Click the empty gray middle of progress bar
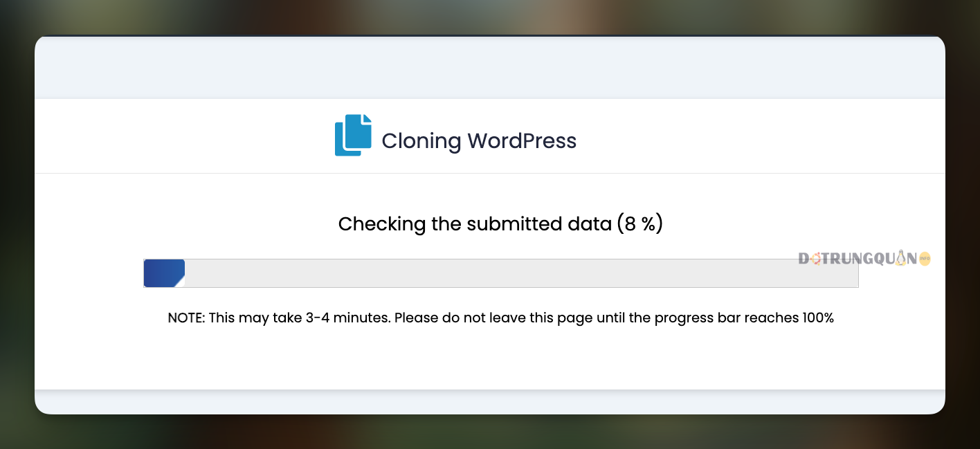The height and width of the screenshot is (449, 980). [500, 273]
